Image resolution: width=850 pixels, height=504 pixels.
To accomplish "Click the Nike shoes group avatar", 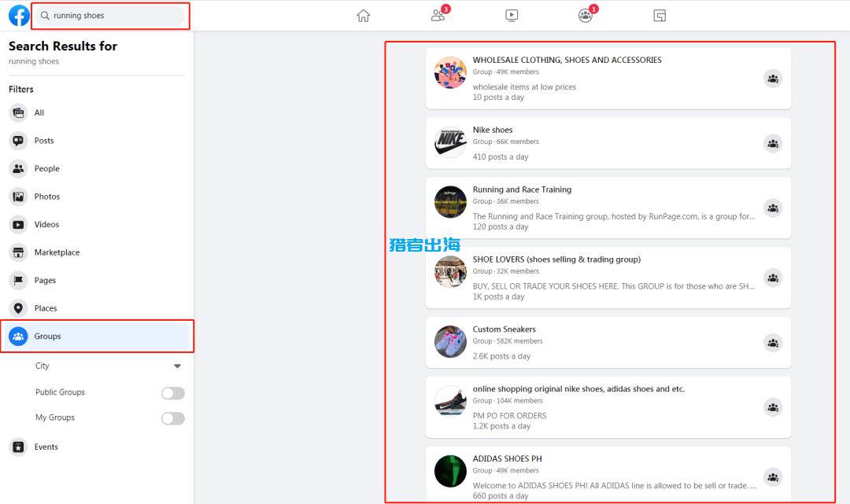I will (x=450, y=142).
